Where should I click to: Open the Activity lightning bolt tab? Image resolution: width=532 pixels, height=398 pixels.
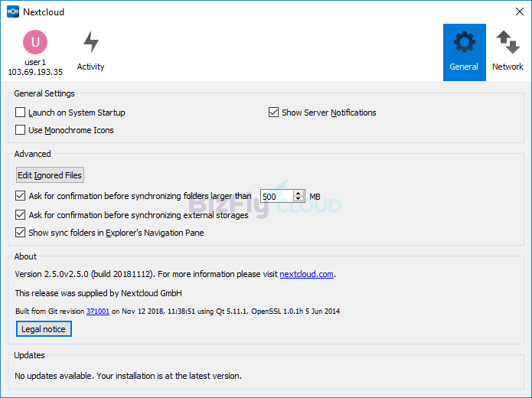pos(90,53)
